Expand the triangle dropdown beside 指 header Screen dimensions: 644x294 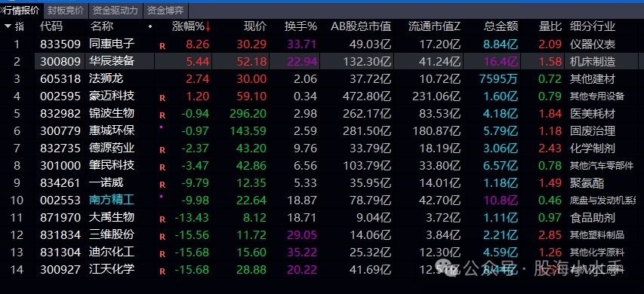[x=8, y=26]
